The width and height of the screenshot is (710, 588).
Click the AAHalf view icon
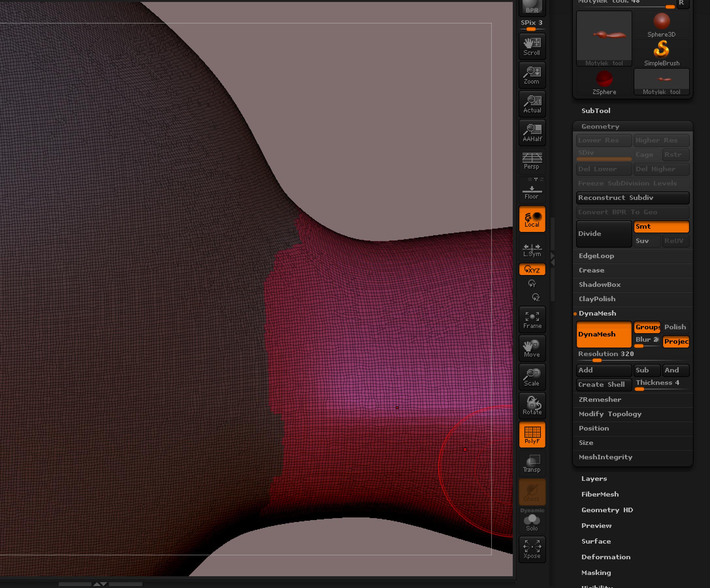coord(532,133)
